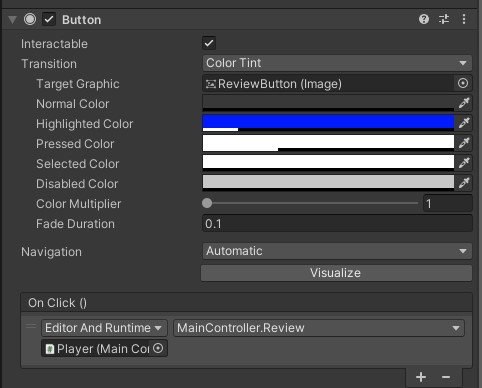Click the Color Multiplier value field

click(x=448, y=203)
